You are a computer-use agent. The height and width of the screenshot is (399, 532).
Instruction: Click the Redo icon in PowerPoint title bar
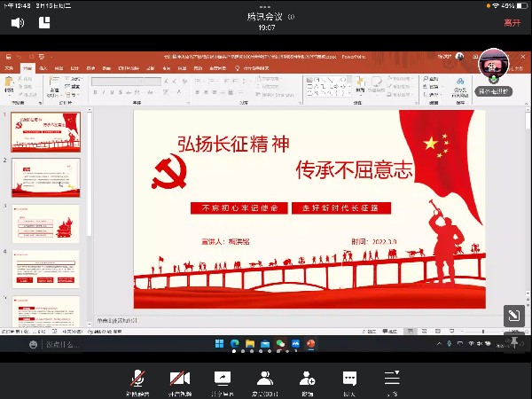point(31,57)
